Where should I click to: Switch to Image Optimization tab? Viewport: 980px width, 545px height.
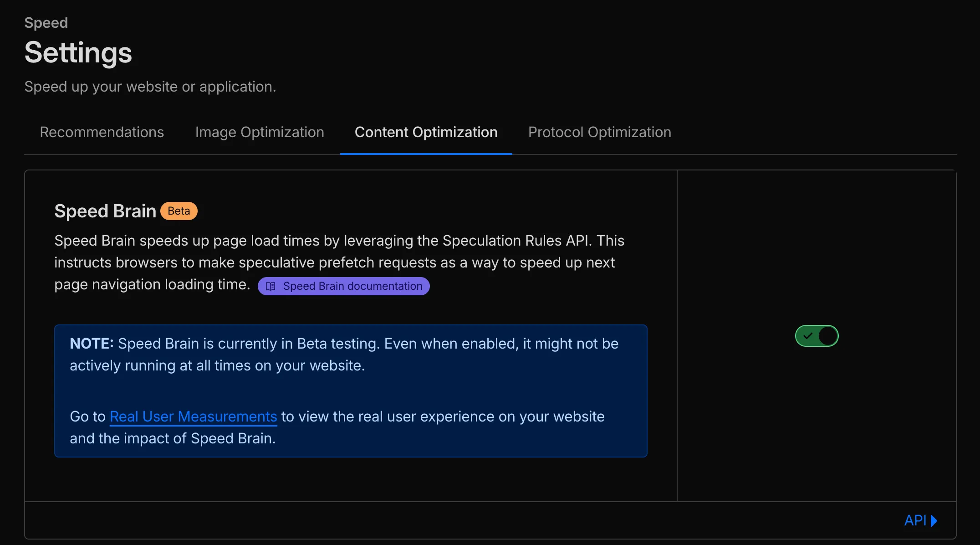260,132
